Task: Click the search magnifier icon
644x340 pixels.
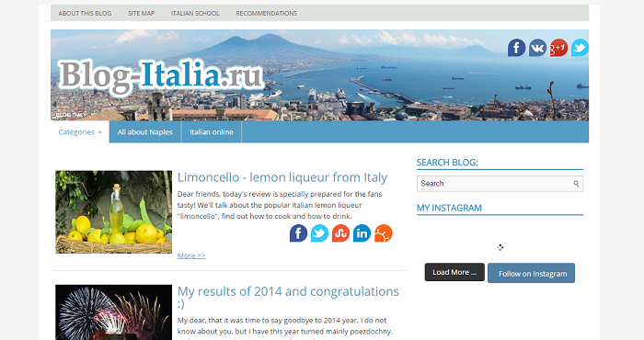Action: pos(576,184)
